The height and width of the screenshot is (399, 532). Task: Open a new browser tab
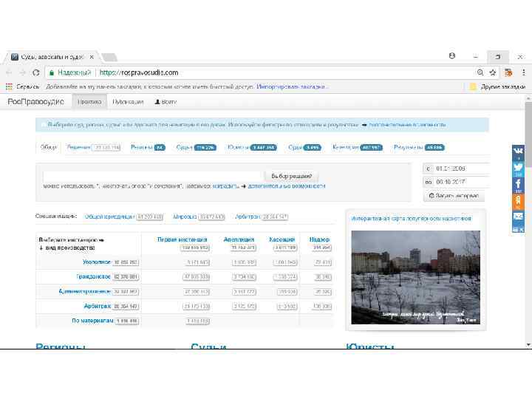(x=109, y=57)
